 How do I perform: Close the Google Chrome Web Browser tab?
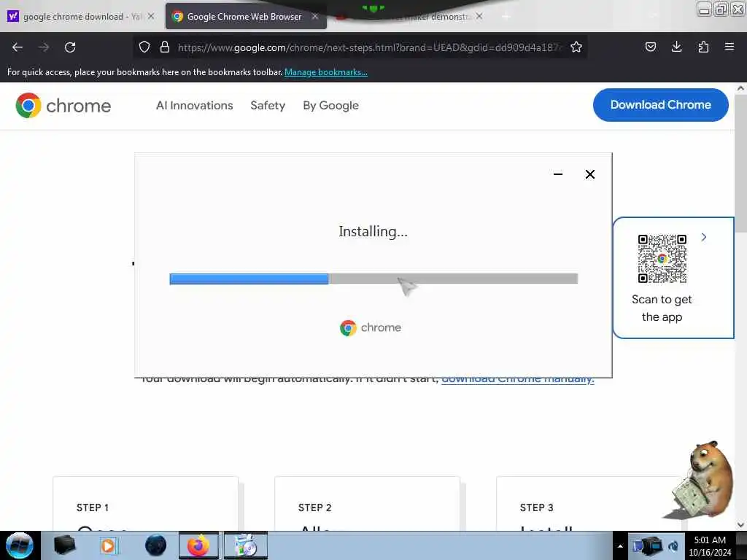click(315, 16)
